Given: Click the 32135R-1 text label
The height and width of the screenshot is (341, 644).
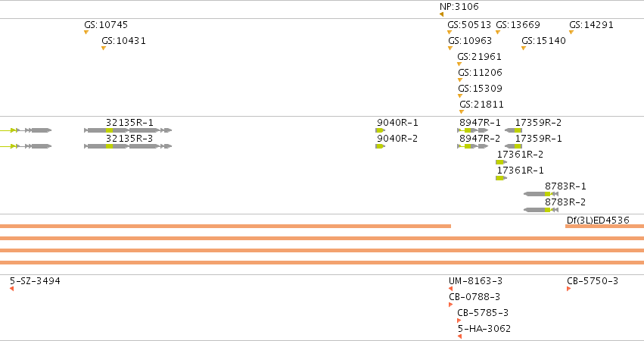Looking at the screenshot, I should coord(129,123).
